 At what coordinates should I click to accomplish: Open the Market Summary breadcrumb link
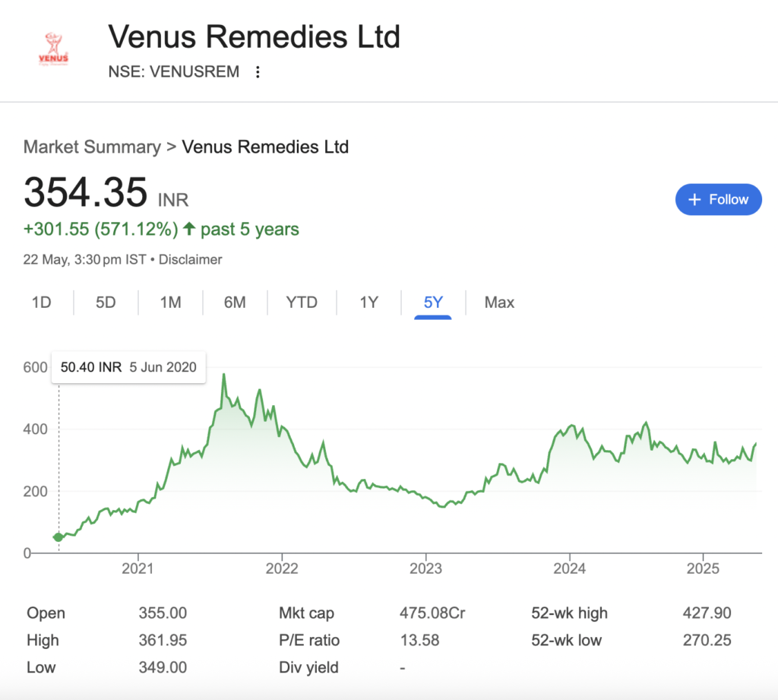click(x=92, y=147)
